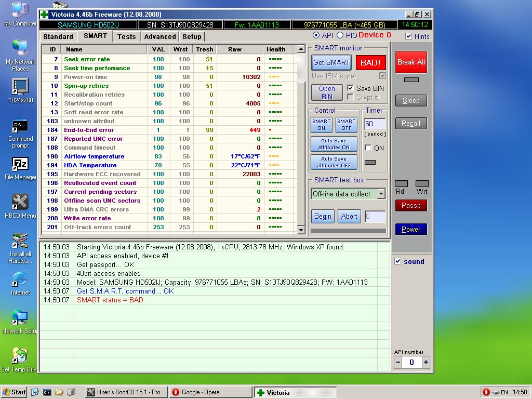This screenshot has width=532, height=399.
Task: Click the Sleep button
Action: click(411, 100)
